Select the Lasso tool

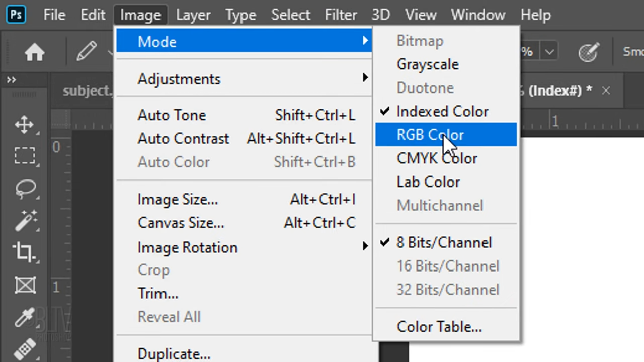(x=25, y=189)
